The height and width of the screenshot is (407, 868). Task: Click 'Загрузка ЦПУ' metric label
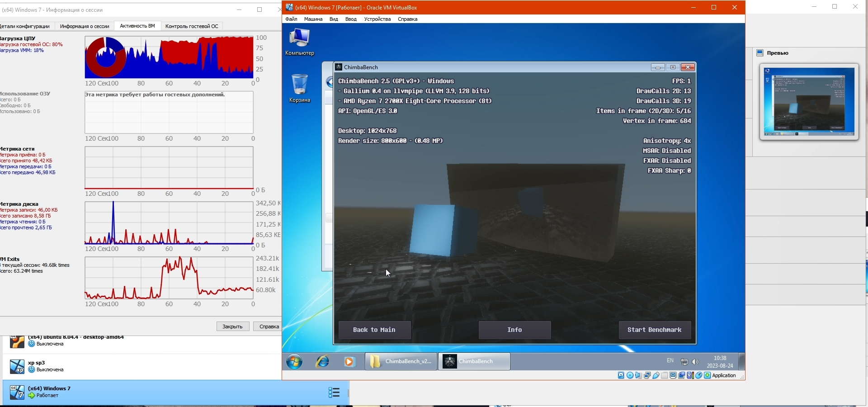18,38
